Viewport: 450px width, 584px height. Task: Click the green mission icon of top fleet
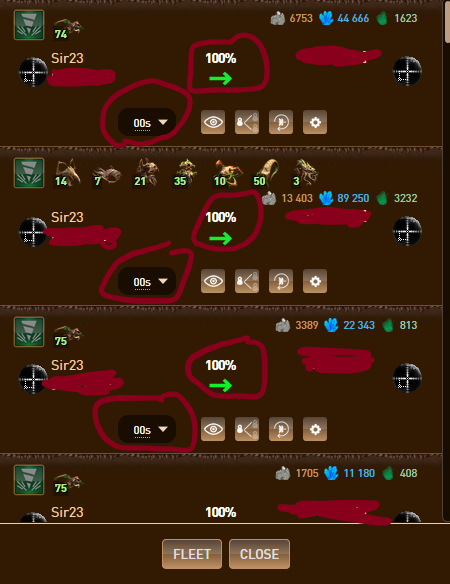coord(29,25)
